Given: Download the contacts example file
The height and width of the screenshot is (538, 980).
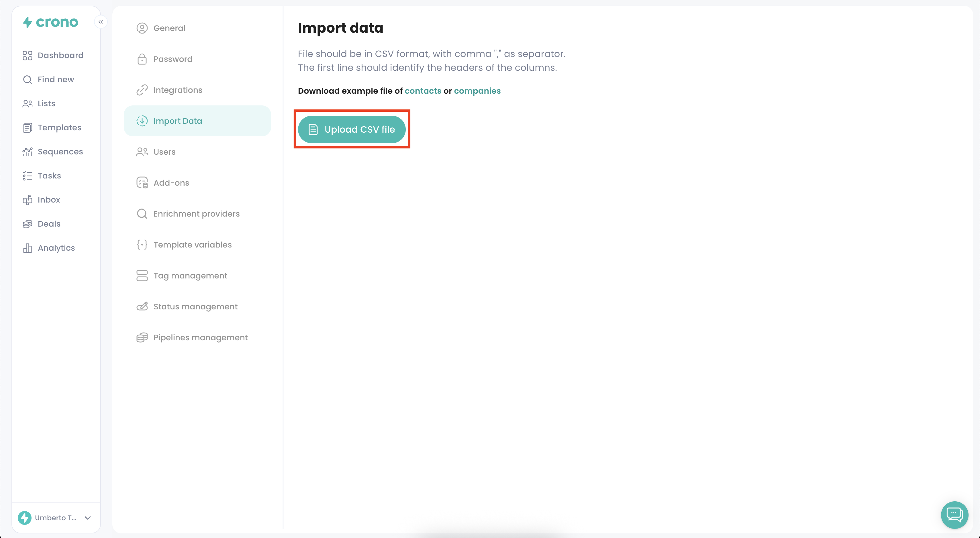Looking at the screenshot, I should (423, 91).
